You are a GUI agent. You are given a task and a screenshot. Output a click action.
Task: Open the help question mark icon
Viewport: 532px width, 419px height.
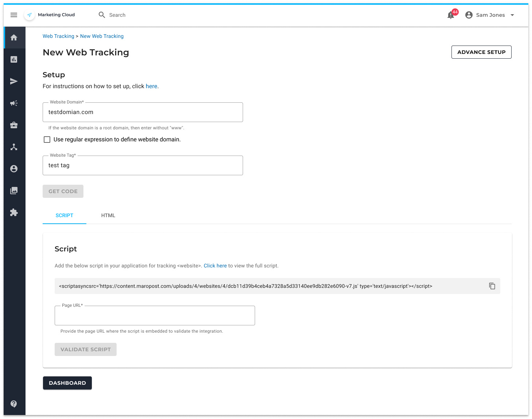click(14, 404)
